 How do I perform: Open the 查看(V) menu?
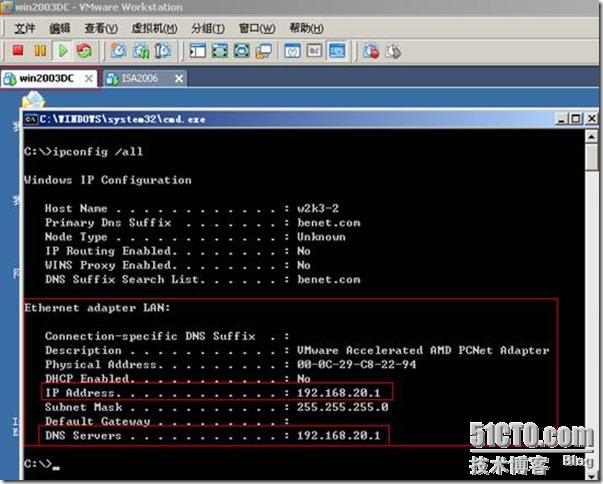pyautogui.click(x=101, y=28)
